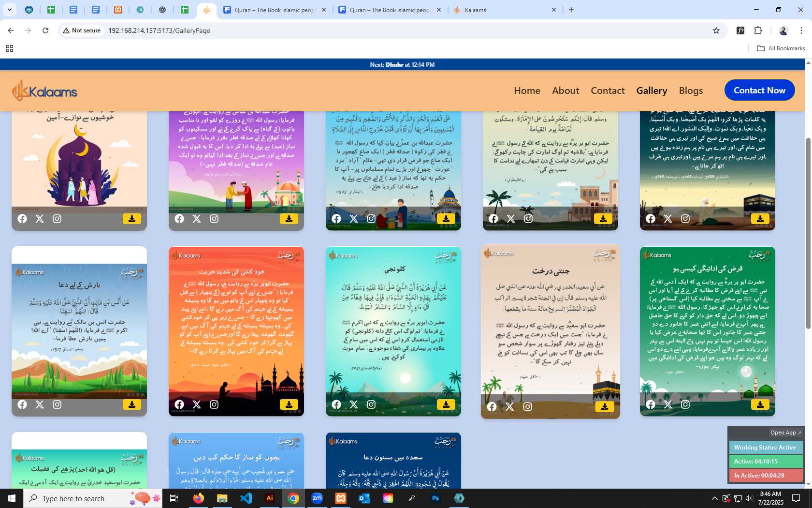
Task: Click the 'Not secure' site info chip
Action: tap(82, 30)
